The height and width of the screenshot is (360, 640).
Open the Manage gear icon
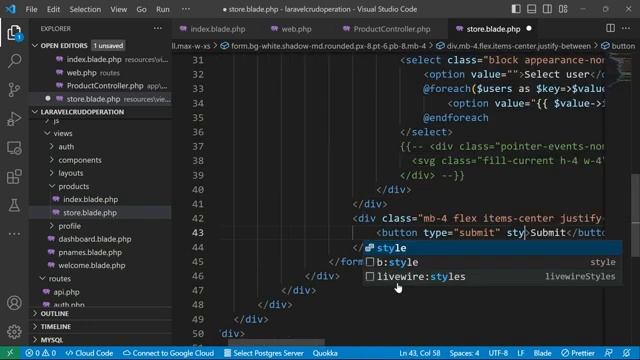(x=14, y=331)
